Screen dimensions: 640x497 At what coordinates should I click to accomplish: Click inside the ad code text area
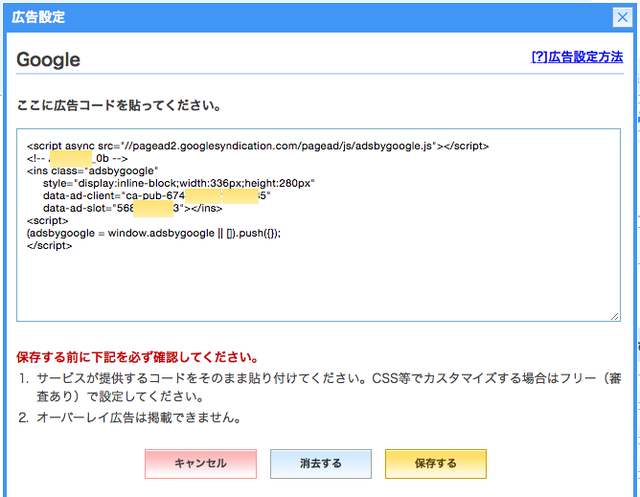318,225
